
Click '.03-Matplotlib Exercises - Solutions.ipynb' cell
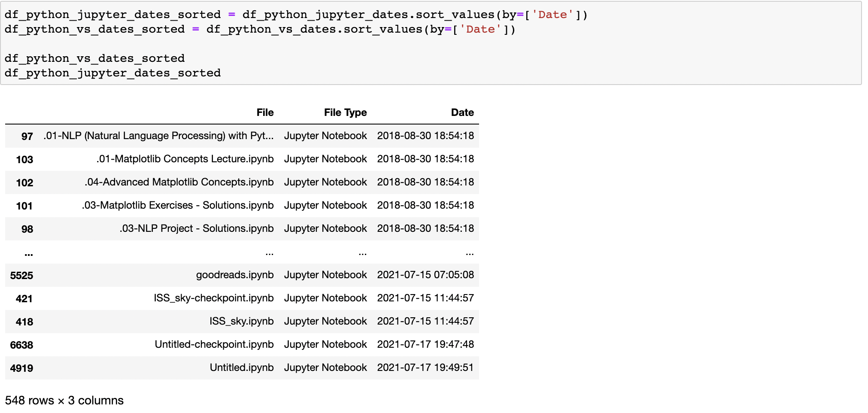[x=178, y=205]
